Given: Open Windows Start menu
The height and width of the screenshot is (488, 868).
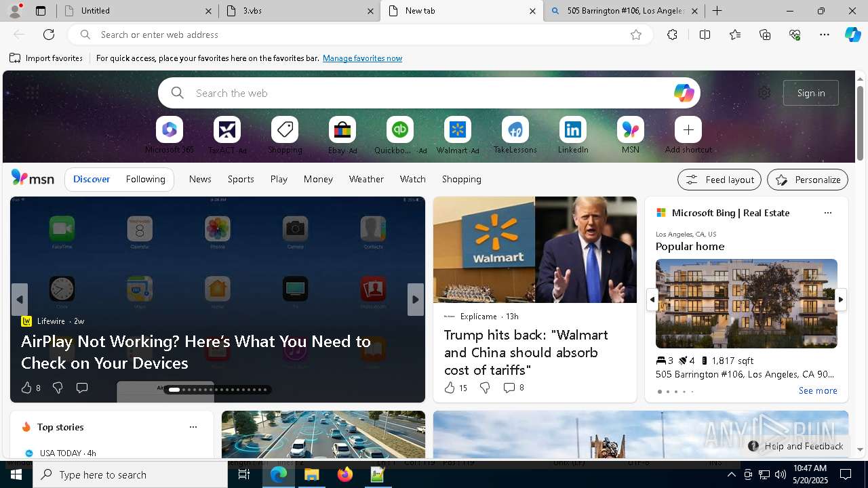Looking at the screenshot, I should click(x=16, y=474).
